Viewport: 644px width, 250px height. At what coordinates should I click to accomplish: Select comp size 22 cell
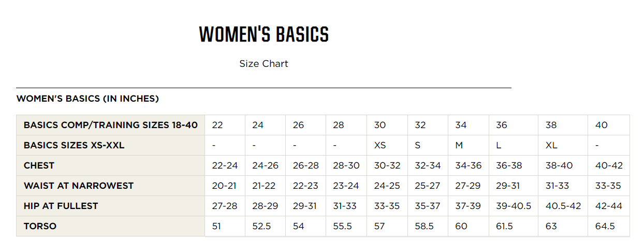pyautogui.click(x=225, y=125)
